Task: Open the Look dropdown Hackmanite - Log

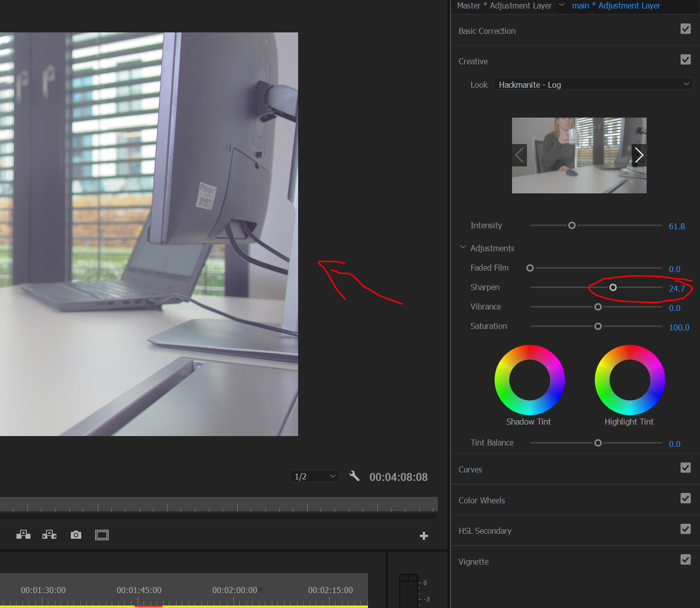Action: (x=593, y=84)
